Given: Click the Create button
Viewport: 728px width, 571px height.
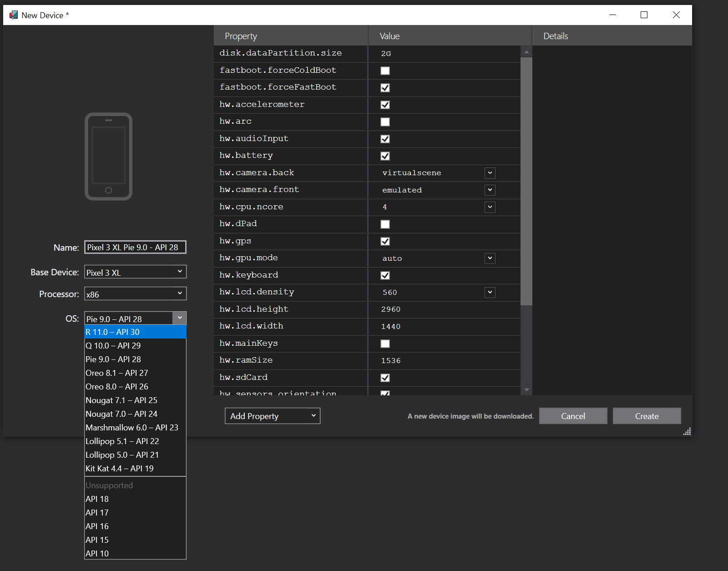Looking at the screenshot, I should pyautogui.click(x=647, y=416).
